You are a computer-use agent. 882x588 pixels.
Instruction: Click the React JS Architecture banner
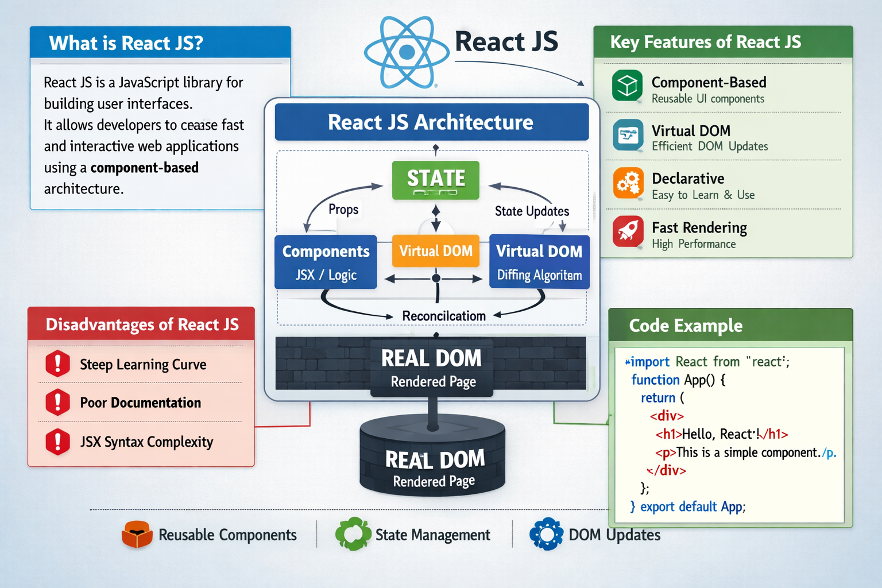432,122
